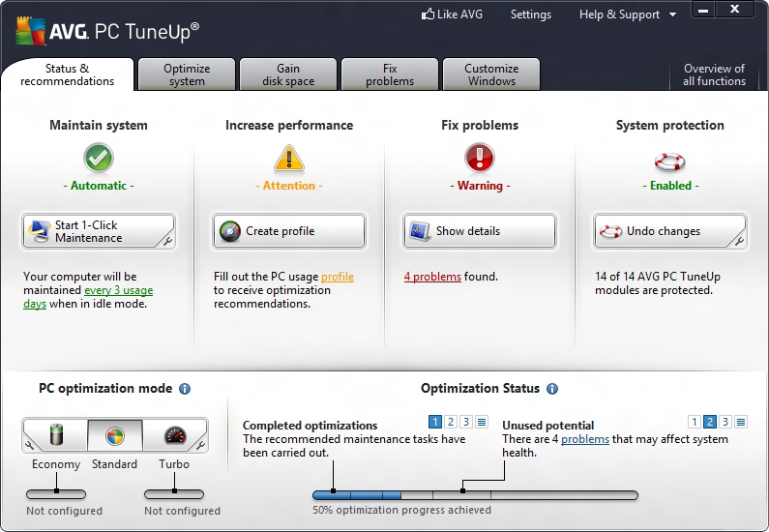
Task: Minimize the AVG PC TuneUp window
Action: pyautogui.click(x=703, y=10)
